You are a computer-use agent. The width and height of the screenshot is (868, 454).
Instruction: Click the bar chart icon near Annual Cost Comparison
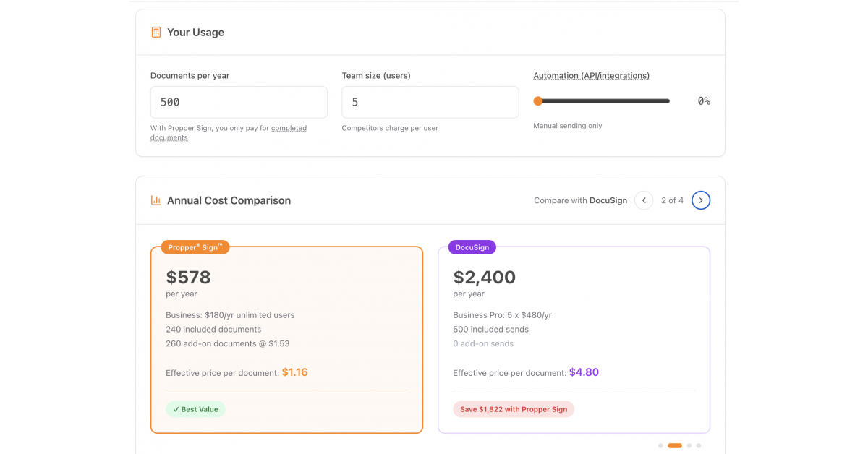pos(156,200)
